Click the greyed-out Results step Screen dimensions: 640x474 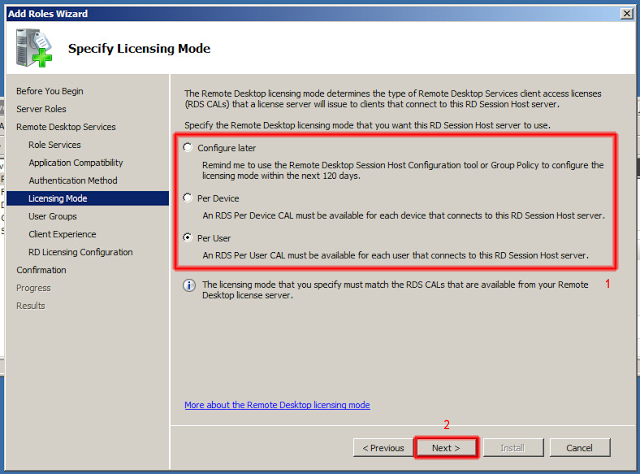point(31,306)
